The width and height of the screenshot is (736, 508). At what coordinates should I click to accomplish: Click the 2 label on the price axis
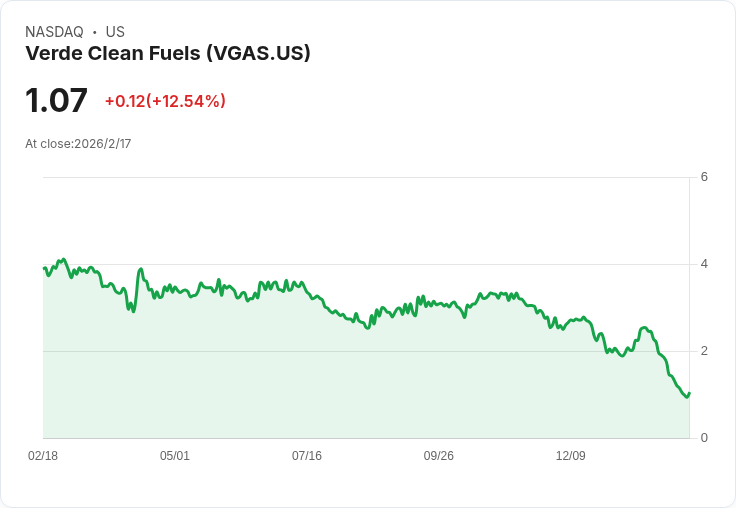[x=704, y=351]
